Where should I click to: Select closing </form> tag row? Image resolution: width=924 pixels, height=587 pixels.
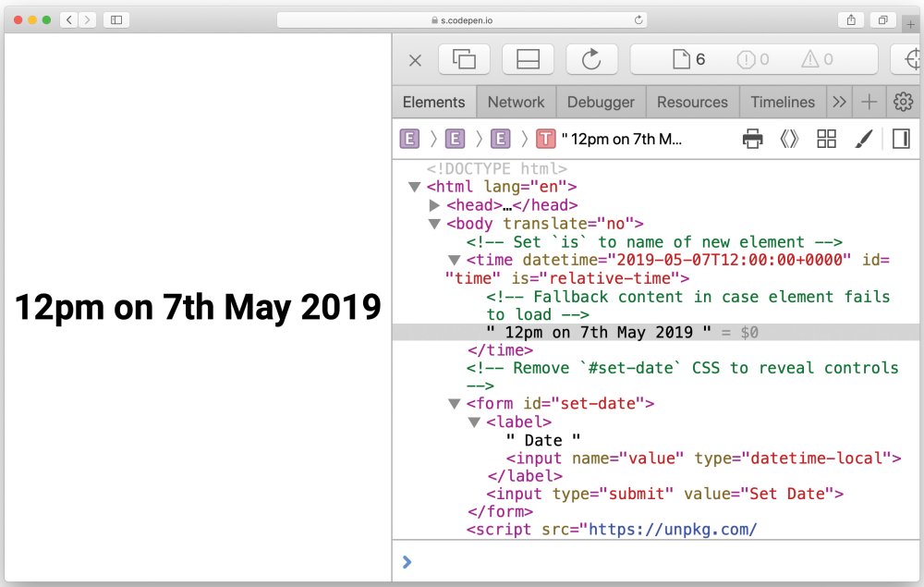point(500,511)
